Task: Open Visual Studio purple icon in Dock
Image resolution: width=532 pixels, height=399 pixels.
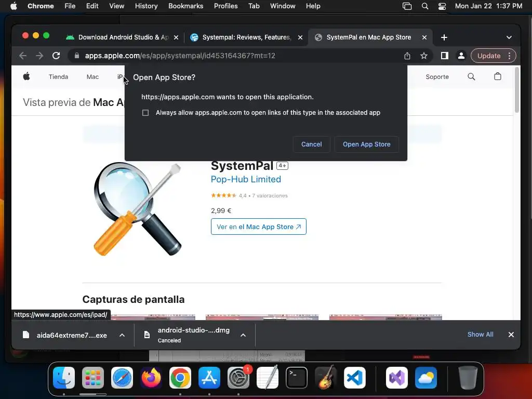Action: (x=397, y=378)
